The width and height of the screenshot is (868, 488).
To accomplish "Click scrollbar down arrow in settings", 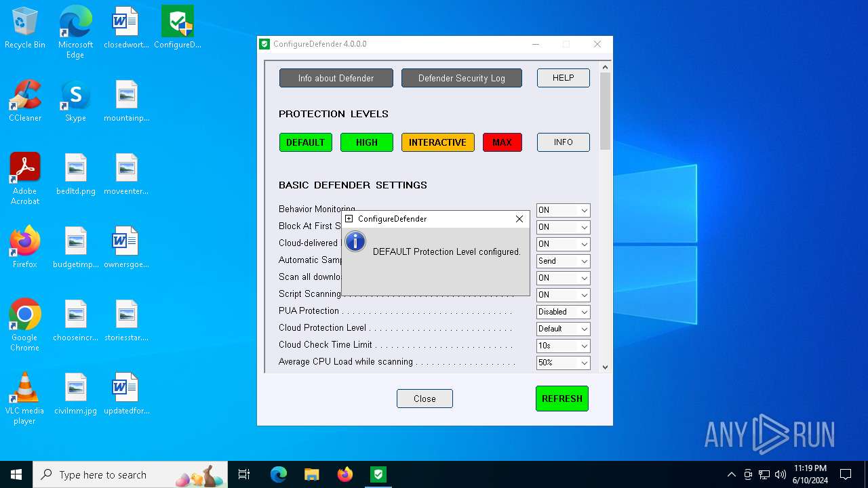I will [x=605, y=367].
